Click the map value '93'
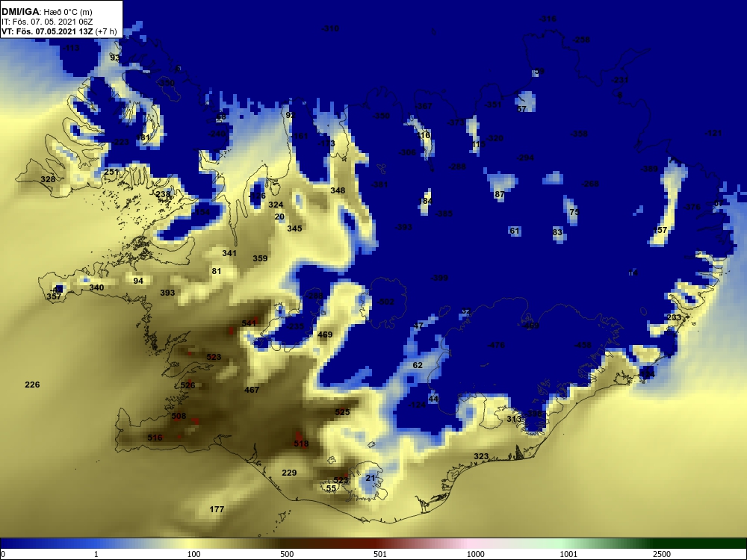Screen dimensions: 747x560 (x=115, y=57)
